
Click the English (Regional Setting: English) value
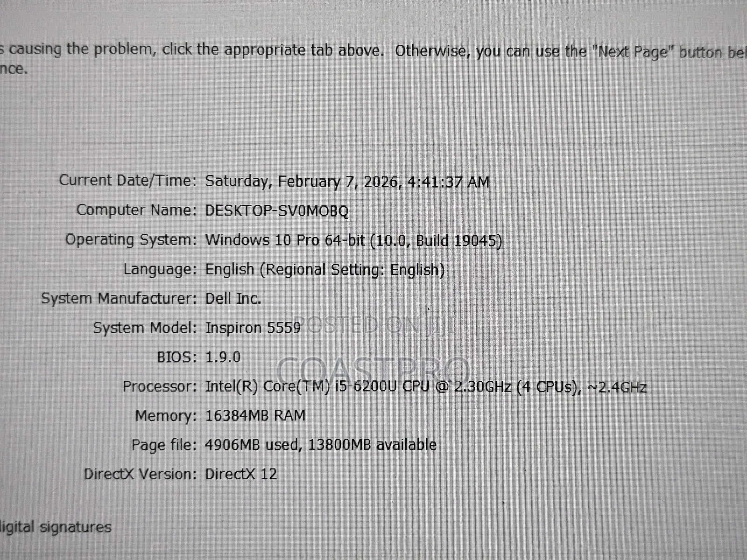[x=325, y=270]
